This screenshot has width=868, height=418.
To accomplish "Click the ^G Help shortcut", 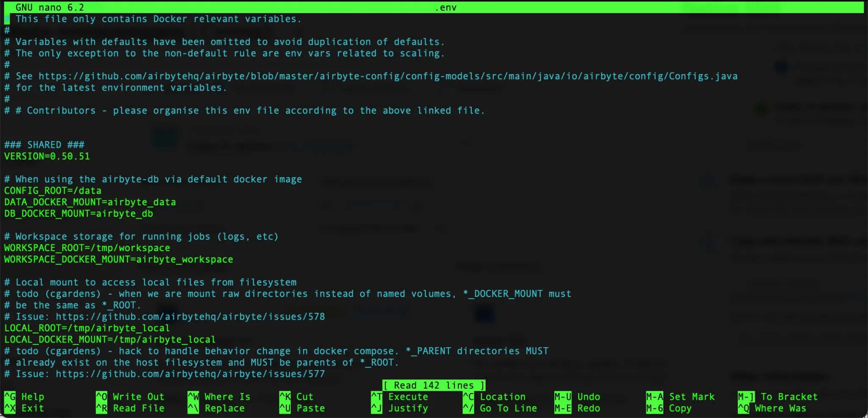I will [x=25, y=397].
